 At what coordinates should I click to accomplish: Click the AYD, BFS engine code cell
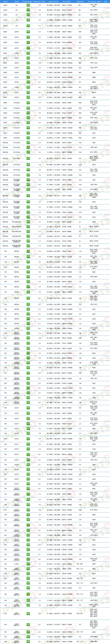(94, 583)
